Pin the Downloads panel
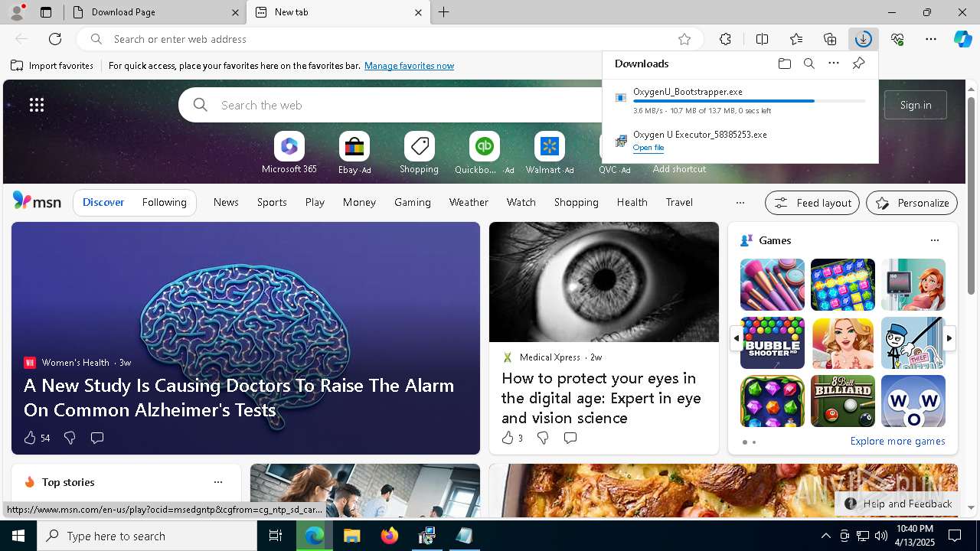The image size is (980, 551). click(858, 64)
